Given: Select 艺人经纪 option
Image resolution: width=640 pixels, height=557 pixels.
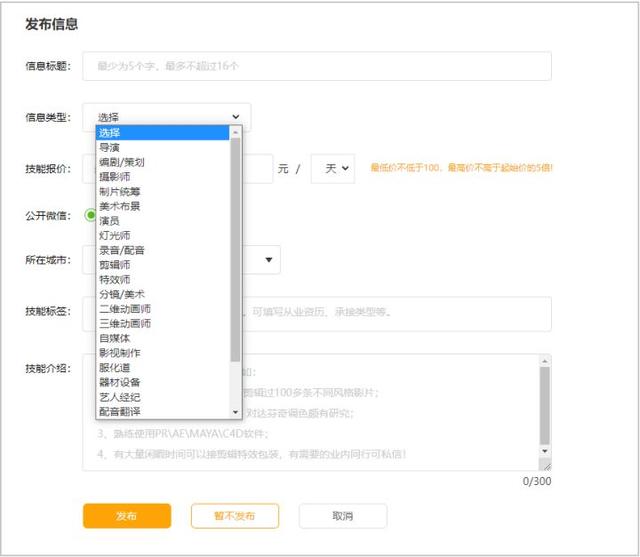Looking at the screenshot, I should click(162, 397).
